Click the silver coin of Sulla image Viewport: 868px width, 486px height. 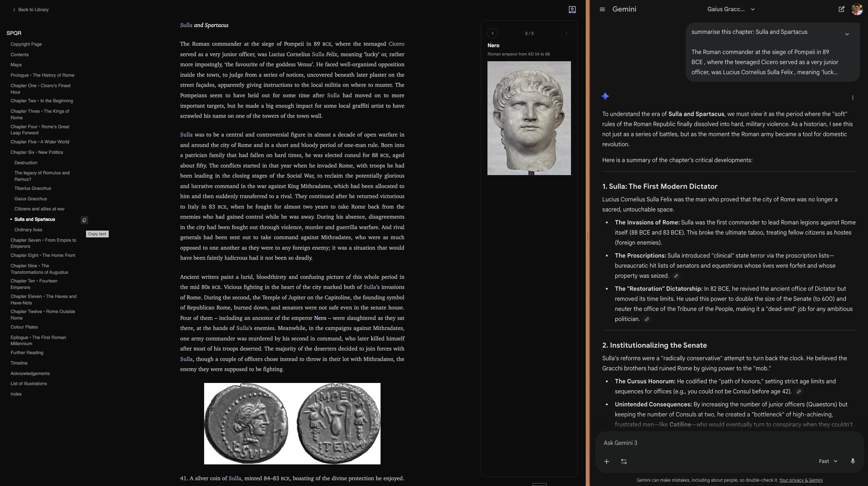click(292, 424)
